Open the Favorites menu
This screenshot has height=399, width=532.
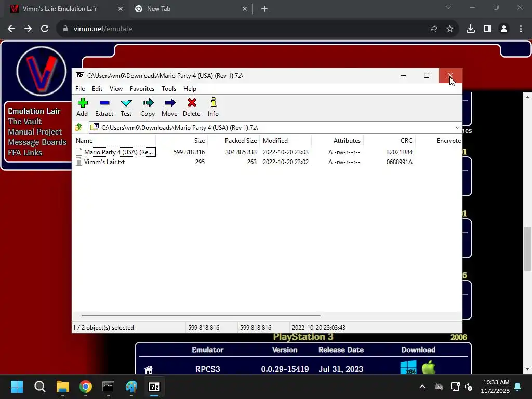(x=142, y=88)
